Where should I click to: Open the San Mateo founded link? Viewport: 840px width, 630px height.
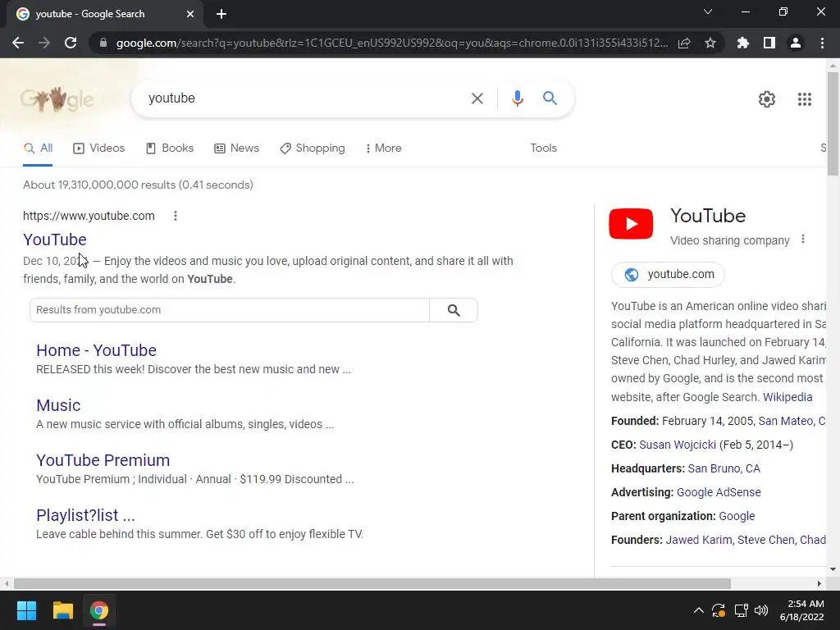[785, 421]
